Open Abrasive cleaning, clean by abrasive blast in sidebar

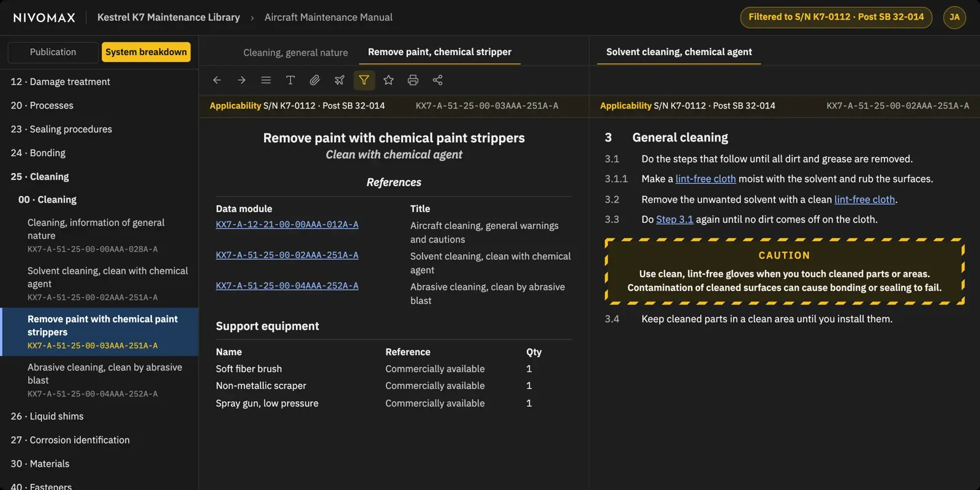point(99,380)
